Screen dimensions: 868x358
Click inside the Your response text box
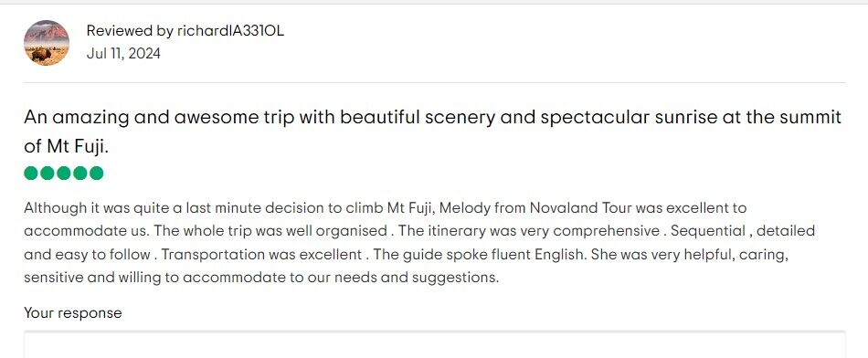(435, 344)
